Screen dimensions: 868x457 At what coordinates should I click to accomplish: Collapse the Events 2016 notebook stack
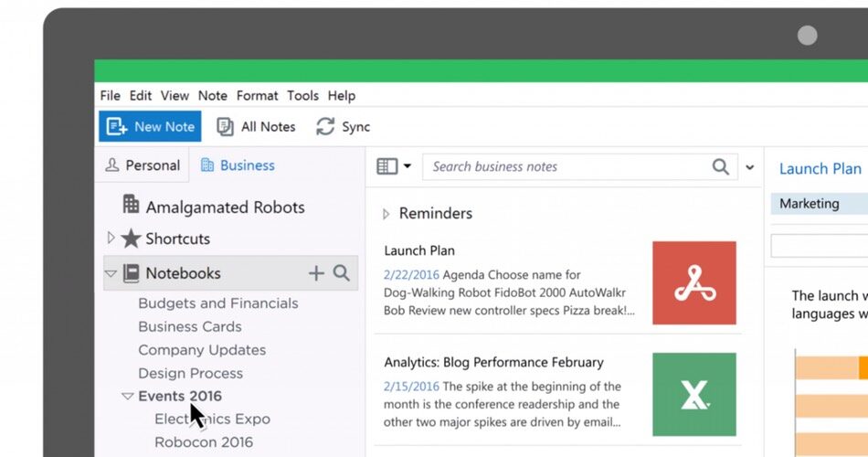[127, 397]
